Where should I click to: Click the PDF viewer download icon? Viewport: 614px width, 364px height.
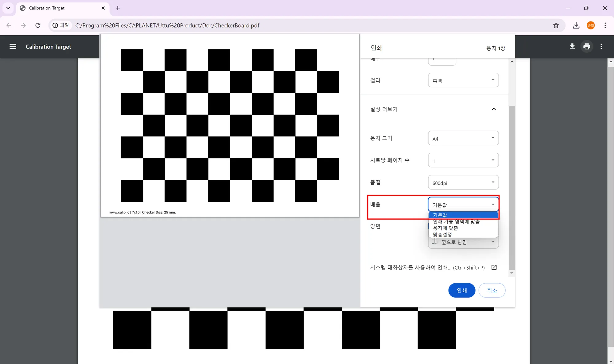572,47
